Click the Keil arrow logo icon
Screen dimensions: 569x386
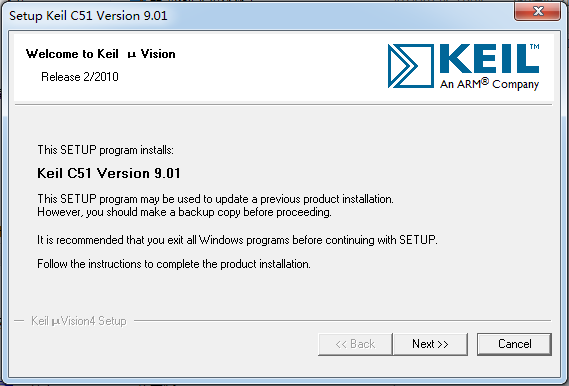(x=410, y=66)
